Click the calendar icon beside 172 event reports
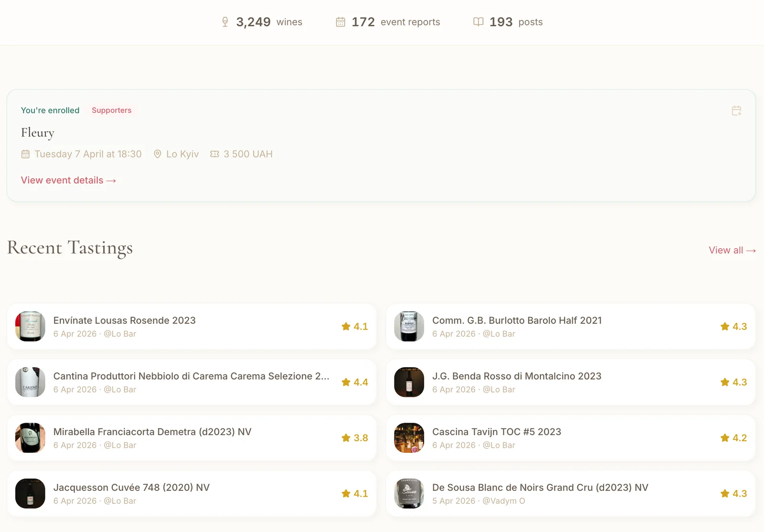The width and height of the screenshot is (764, 532). click(340, 21)
